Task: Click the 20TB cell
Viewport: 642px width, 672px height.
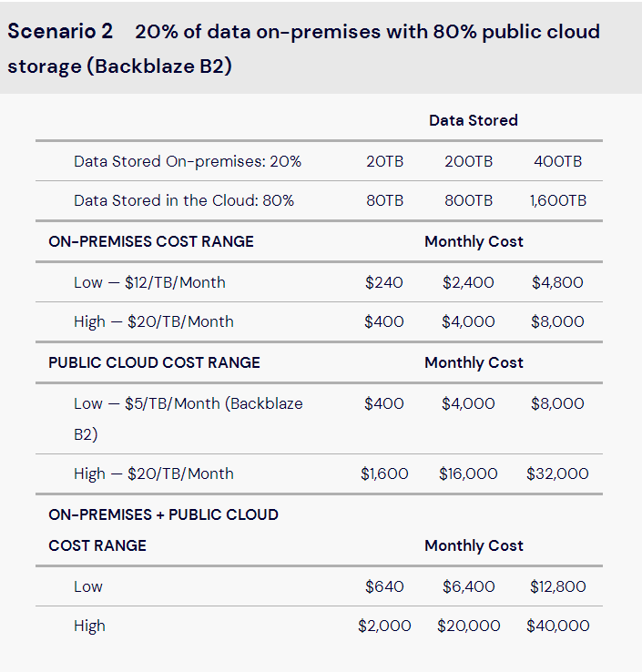Action: (x=384, y=161)
